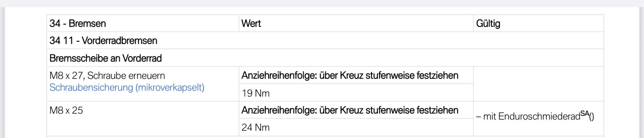Select the 'Wert' column header
The height and width of the screenshot is (138, 644).
click(251, 24)
